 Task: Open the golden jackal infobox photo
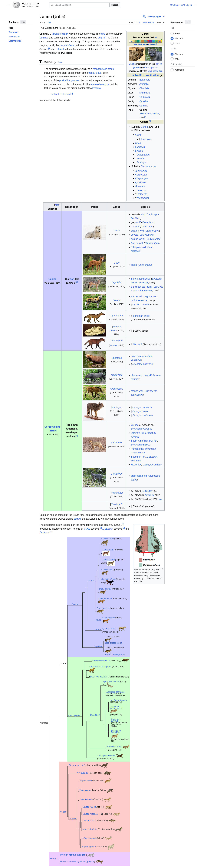point(137,54)
